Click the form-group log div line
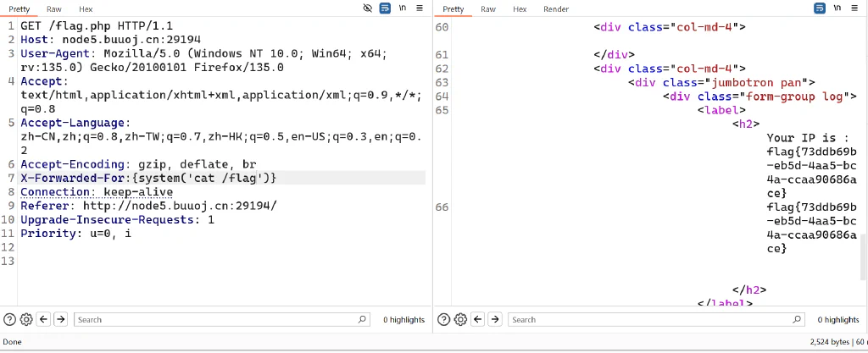868x353 pixels. click(x=759, y=97)
